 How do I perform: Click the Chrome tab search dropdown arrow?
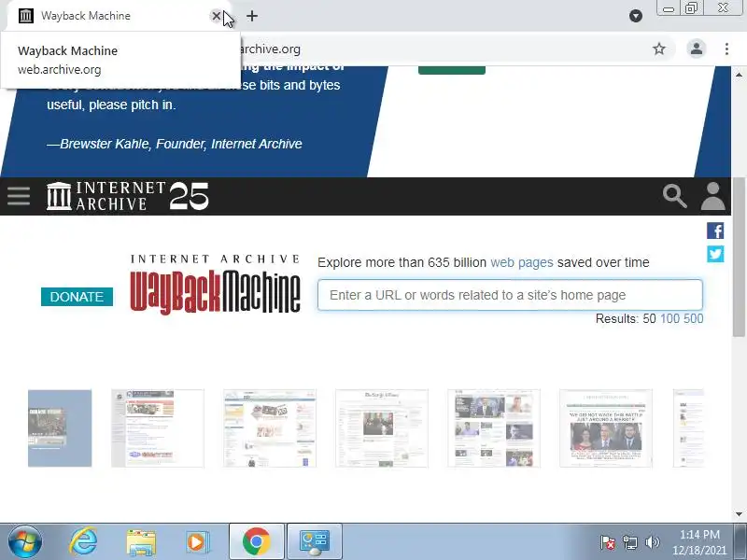click(636, 16)
